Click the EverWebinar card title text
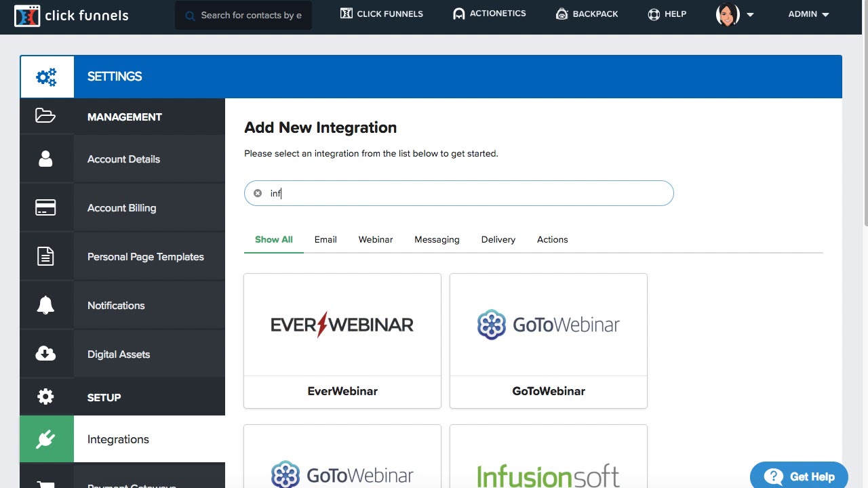Image resolution: width=868 pixels, height=488 pixels. (342, 391)
